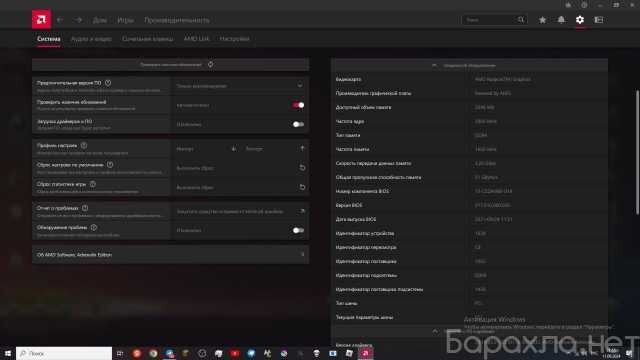
Task: Click the magnifier search icon
Action: tap(521, 20)
